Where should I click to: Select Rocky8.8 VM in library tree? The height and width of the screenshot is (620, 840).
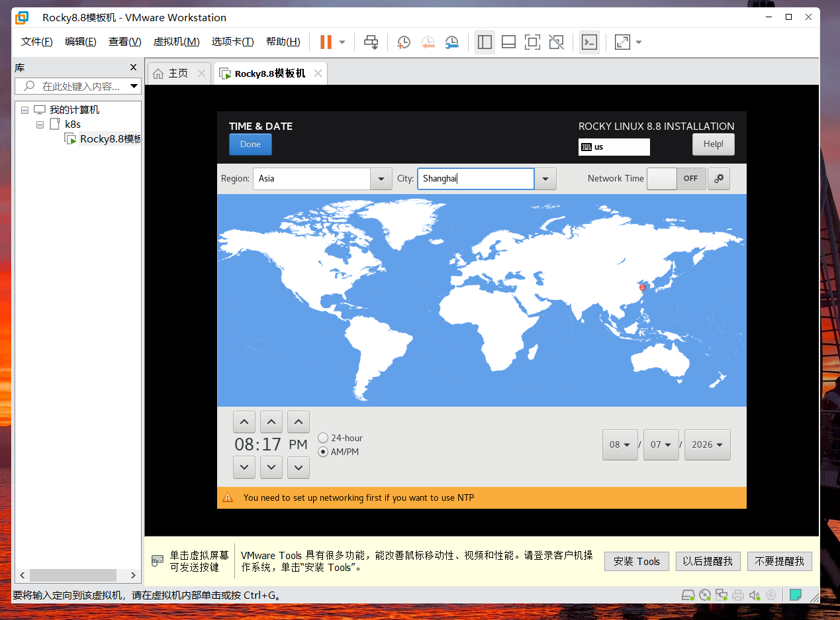[x=102, y=139]
